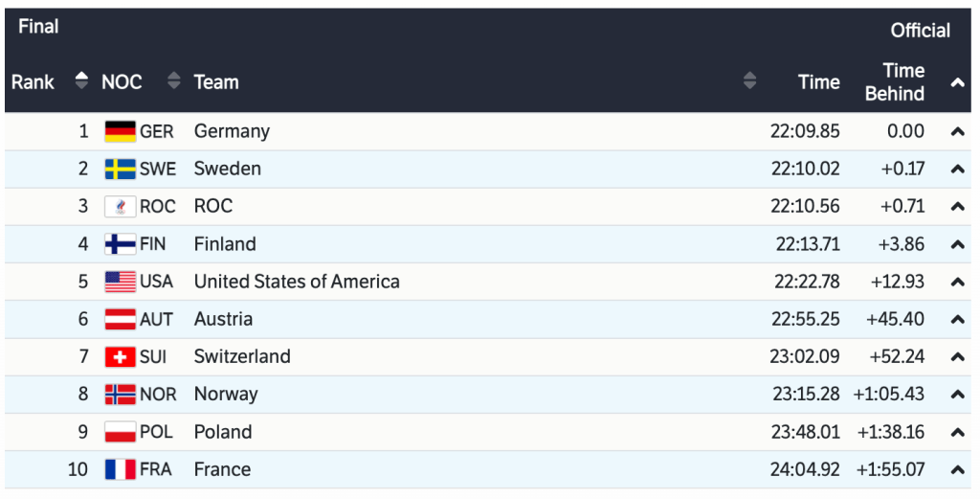The height and width of the screenshot is (499, 980).
Task: Sort table by NOC column arrows
Action: tap(173, 81)
